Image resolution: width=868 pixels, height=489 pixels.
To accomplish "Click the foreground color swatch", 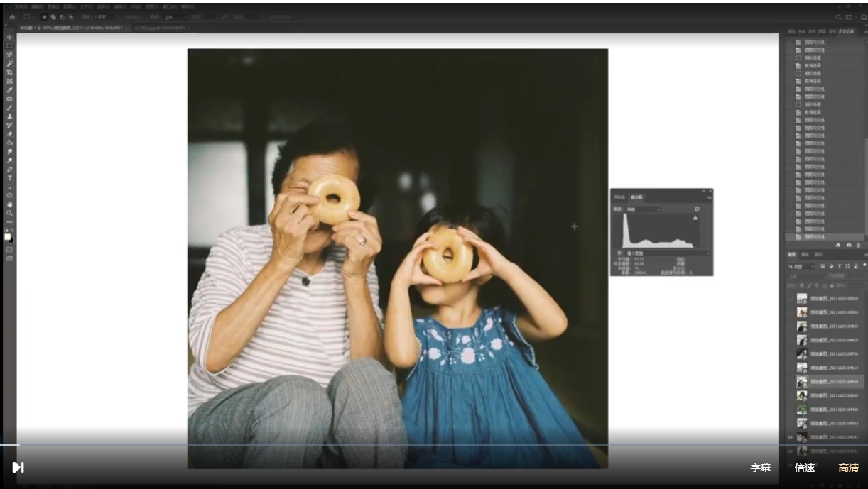I will click(8, 236).
